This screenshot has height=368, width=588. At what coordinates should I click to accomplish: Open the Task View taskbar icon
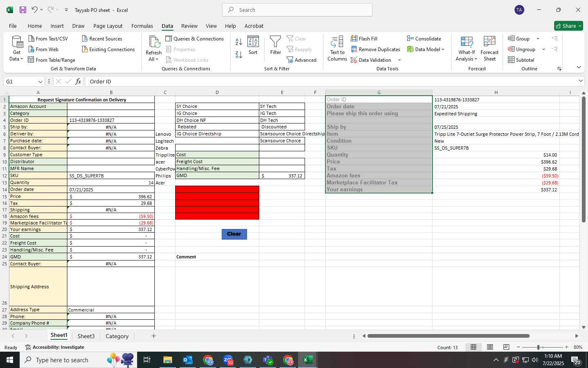pyautogui.click(x=147, y=360)
